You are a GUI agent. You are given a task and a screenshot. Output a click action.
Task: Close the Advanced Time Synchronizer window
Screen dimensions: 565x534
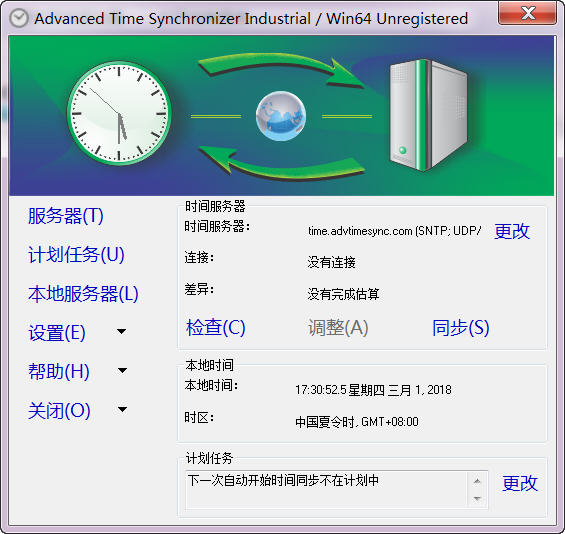[x=528, y=13]
